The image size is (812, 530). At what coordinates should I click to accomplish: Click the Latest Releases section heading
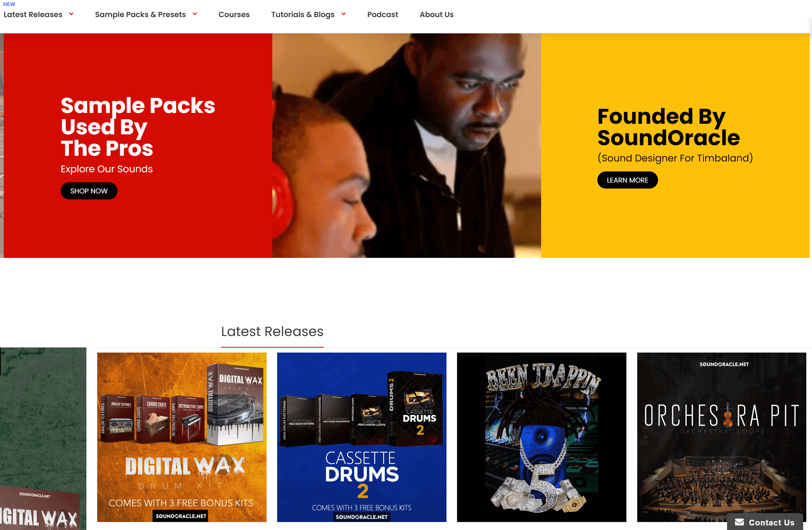(x=272, y=331)
